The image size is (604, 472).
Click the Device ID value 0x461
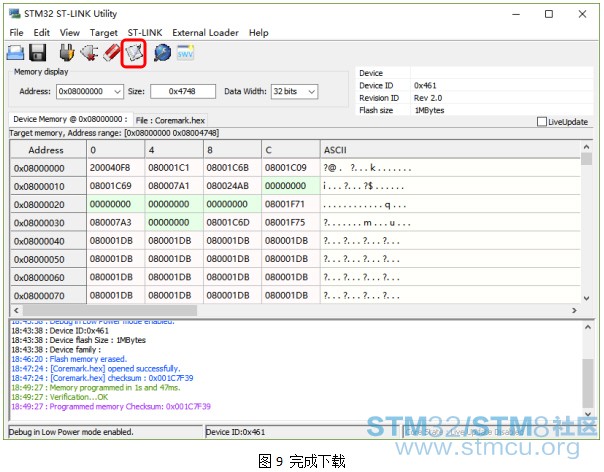(425, 86)
